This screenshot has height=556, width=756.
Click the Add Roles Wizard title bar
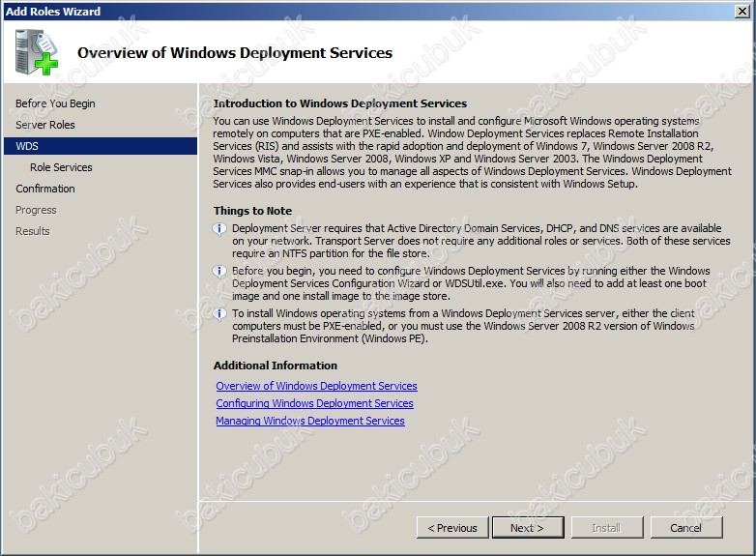pyautogui.click(x=366, y=11)
